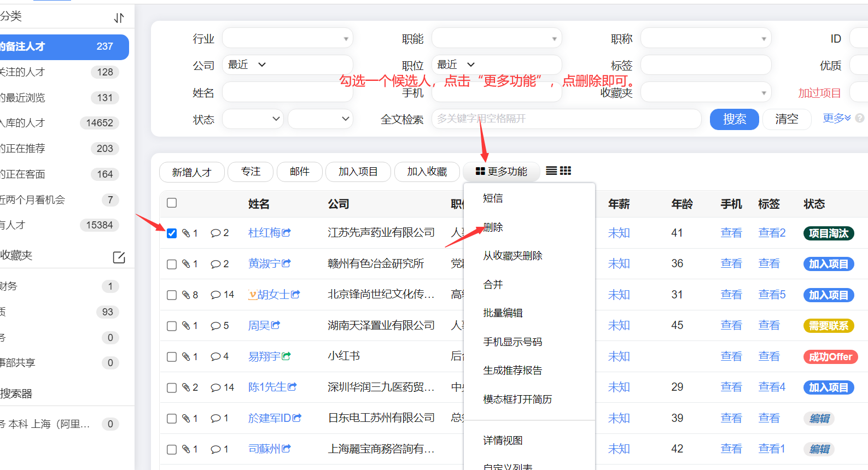Click the V badge before 胡女士
The image size is (868, 470).
[x=252, y=295]
